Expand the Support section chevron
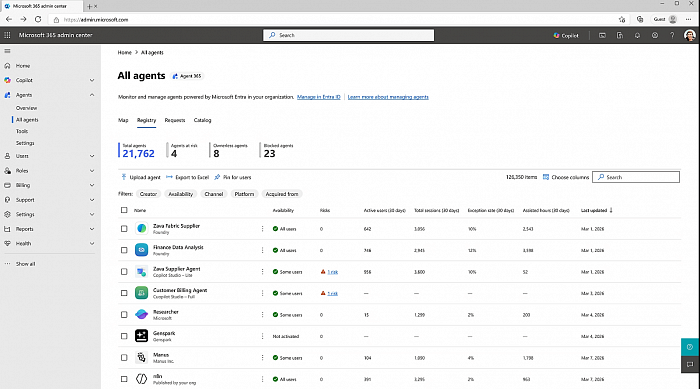The width and height of the screenshot is (700, 389). [92, 200]
